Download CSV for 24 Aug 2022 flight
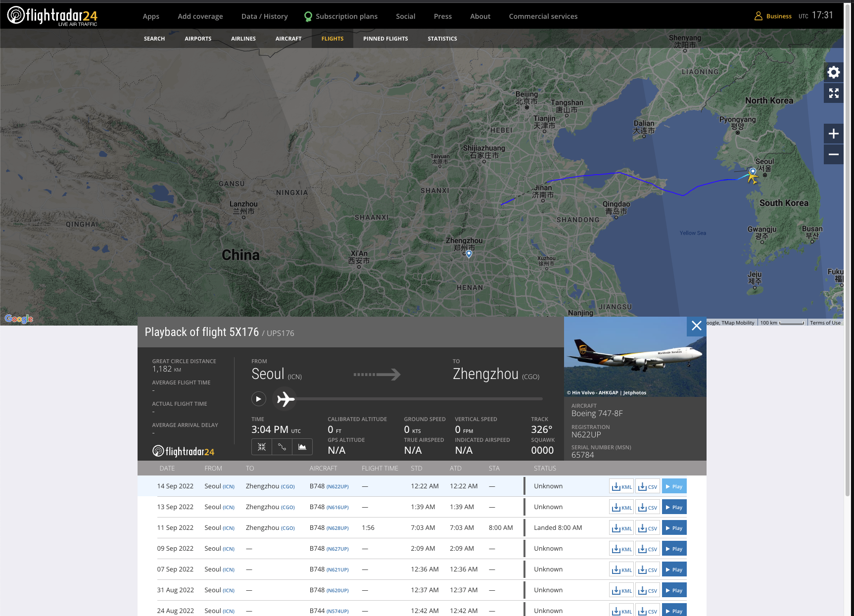Screen dimensions: 854x616 tap(648, 610)
